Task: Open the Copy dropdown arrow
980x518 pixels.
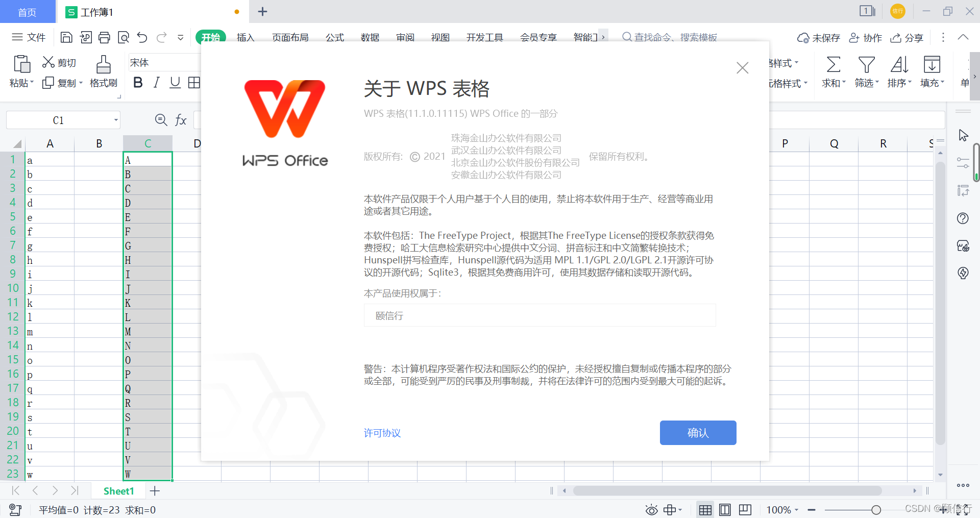Action: pos(81,83)
